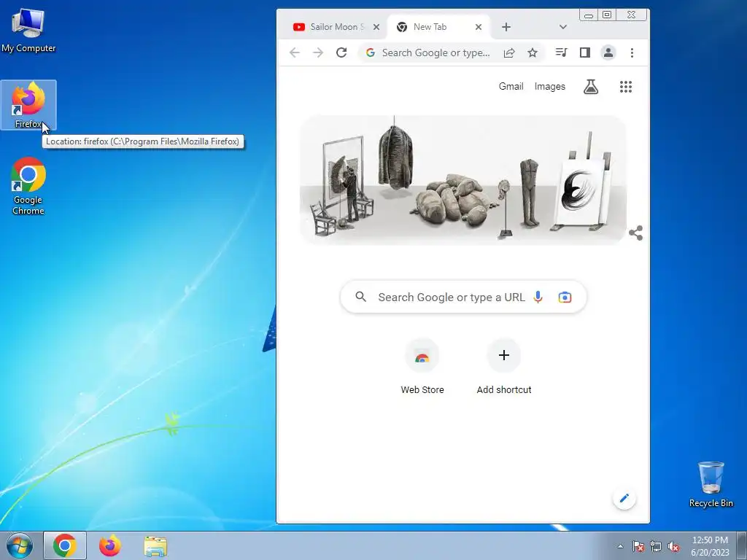
Task: Close the New Tab tab
Action: coord(479,27)
